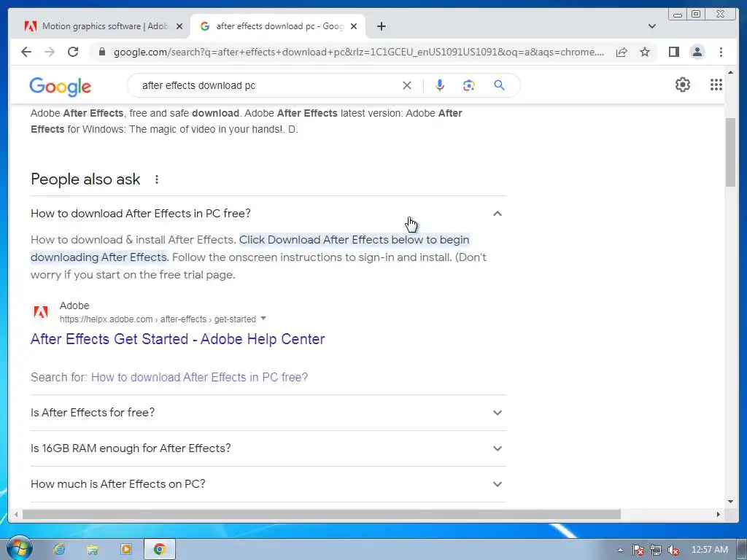Viewport: 747px width, 560px height.
Task: Open muted volume icon in tray
Action: click(x=673, y=550)
